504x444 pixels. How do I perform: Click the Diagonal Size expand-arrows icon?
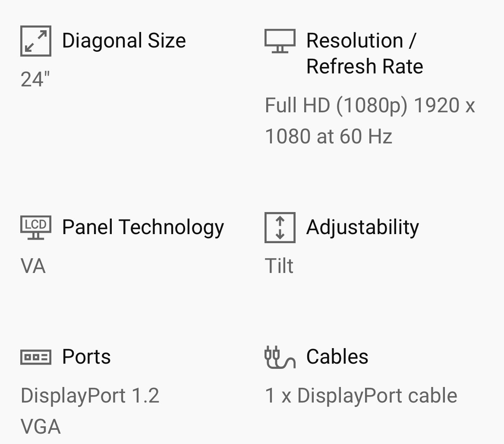click(36, 41)
